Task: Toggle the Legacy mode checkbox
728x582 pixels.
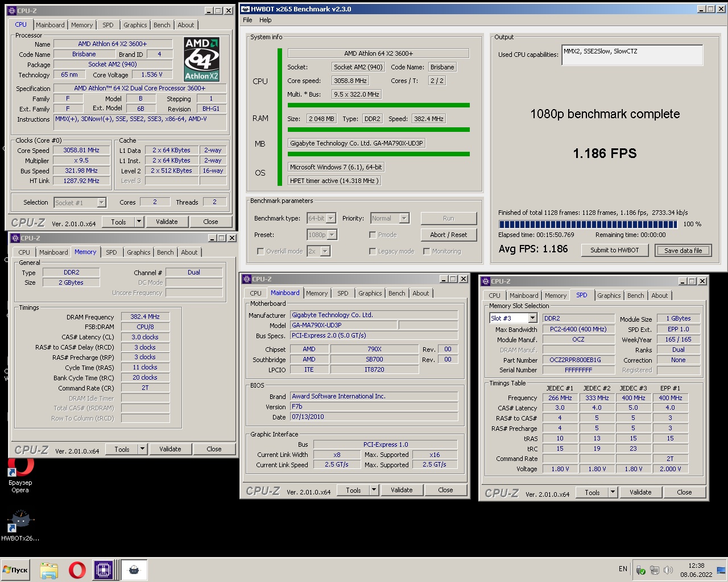Action: click(373, 251)
